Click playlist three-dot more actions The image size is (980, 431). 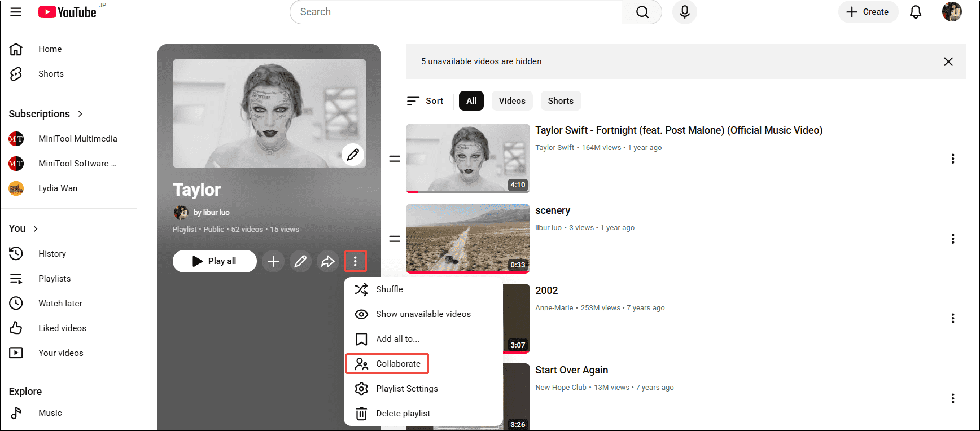click(355, 261)
